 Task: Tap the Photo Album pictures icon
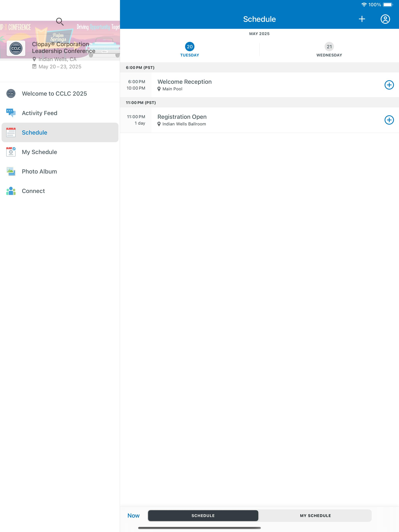11,172
